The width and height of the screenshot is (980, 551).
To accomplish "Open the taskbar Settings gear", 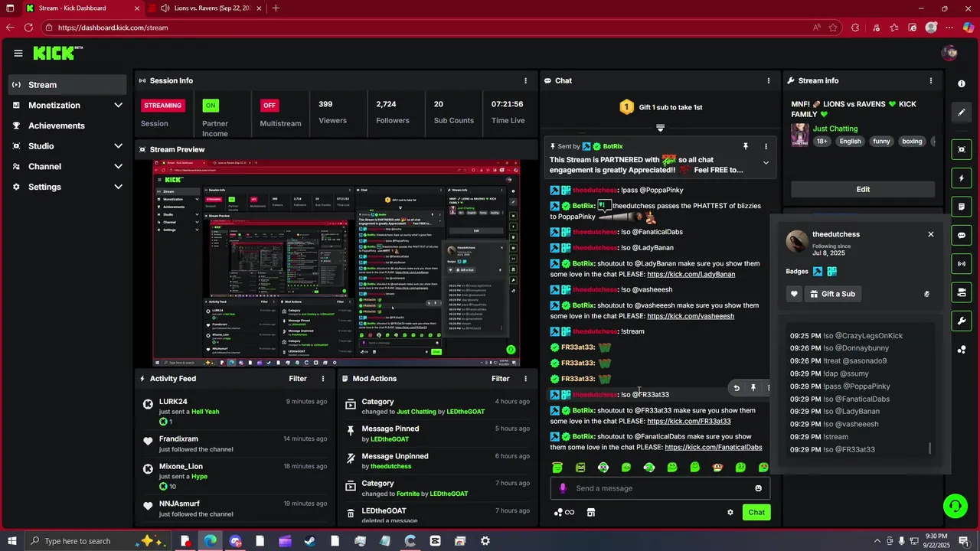I will pos(485,541).
